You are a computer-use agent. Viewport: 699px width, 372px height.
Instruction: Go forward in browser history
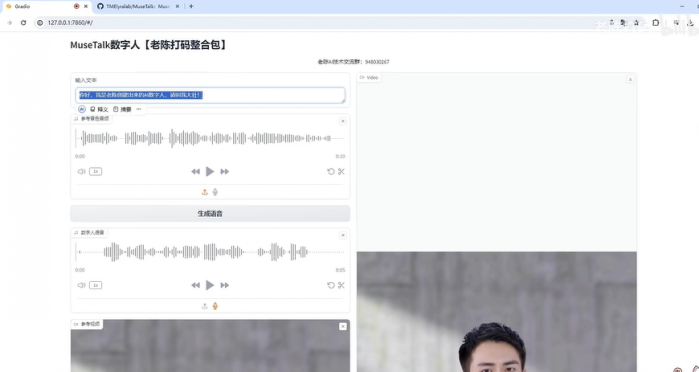9,23
